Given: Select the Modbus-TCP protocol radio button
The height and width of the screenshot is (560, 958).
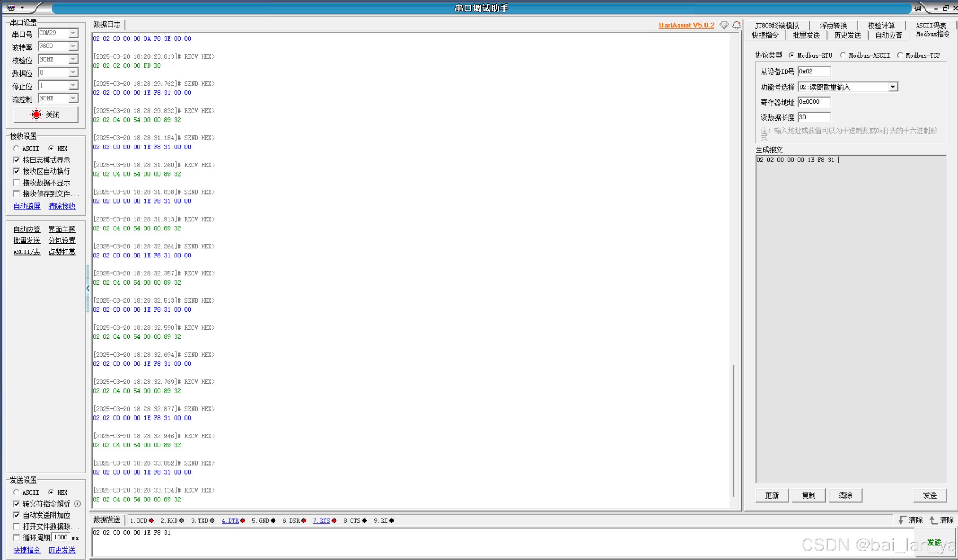Looking at the screenshot, I should coord(900,55).
